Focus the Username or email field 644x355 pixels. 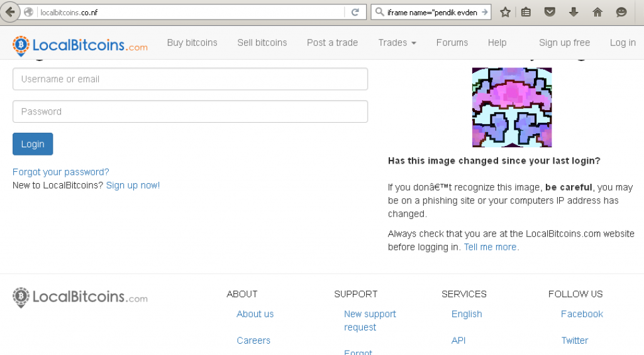pyautogui.click(x=190, y=79)
